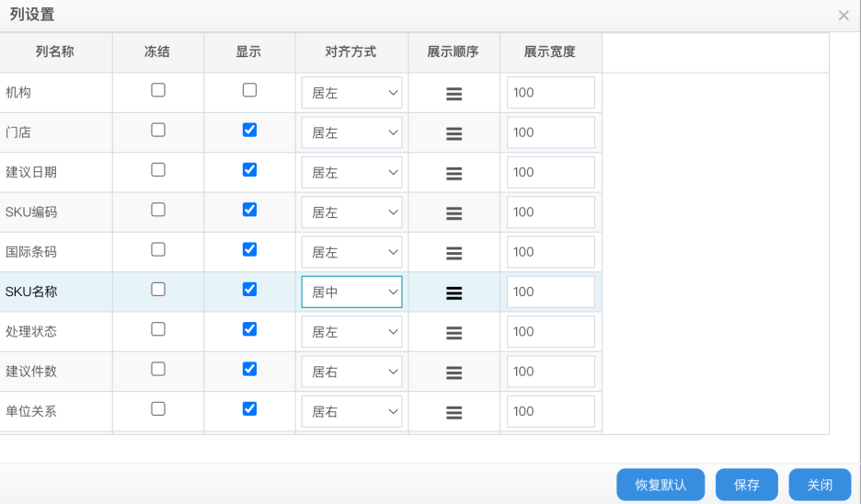The width and height of the screenshot is (861, 504).
Task: Click the 冻结 column header
Action: pyautogui.click(x=158, y=52)
